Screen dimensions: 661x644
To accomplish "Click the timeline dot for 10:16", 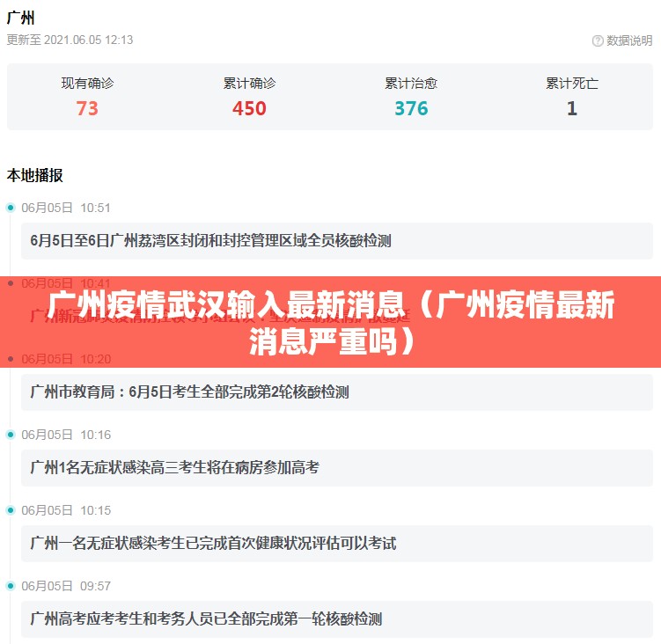I will (11, 435).
